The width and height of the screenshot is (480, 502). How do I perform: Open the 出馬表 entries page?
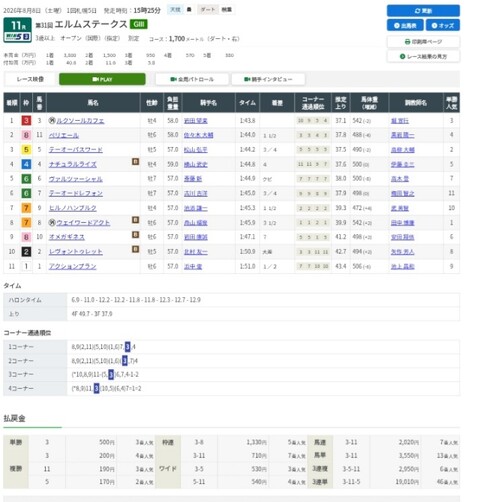[x=405, y=25]
